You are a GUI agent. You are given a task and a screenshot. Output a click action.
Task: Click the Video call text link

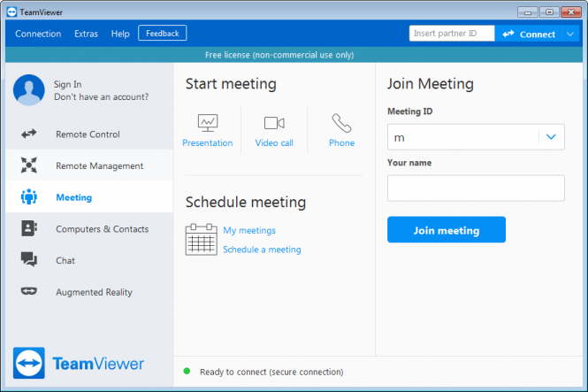tap(274, 143)
